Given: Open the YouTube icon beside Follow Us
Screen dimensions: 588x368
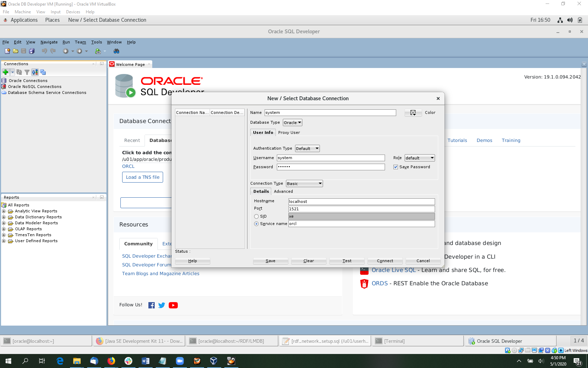Looking at the screenshot, I should pyautogui.click(x=173, y=305).
